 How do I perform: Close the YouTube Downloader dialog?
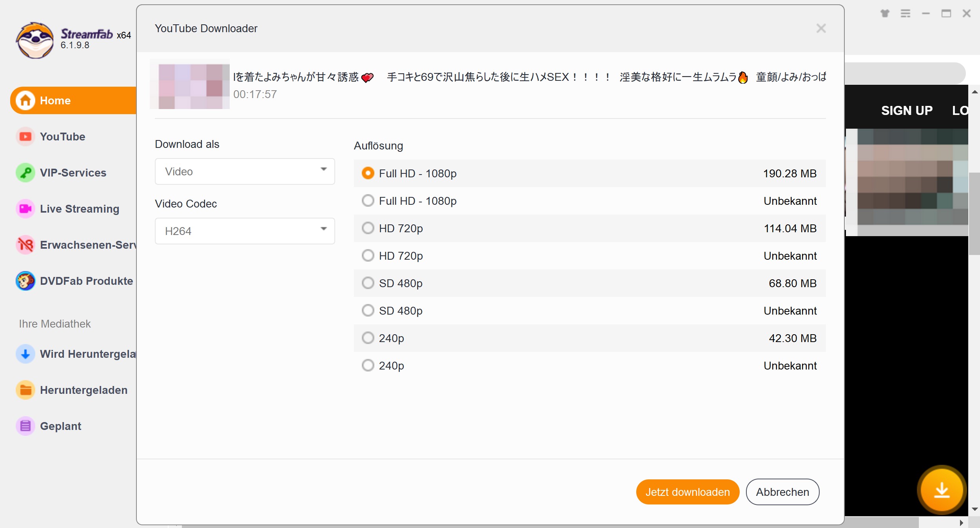point(821,28)
